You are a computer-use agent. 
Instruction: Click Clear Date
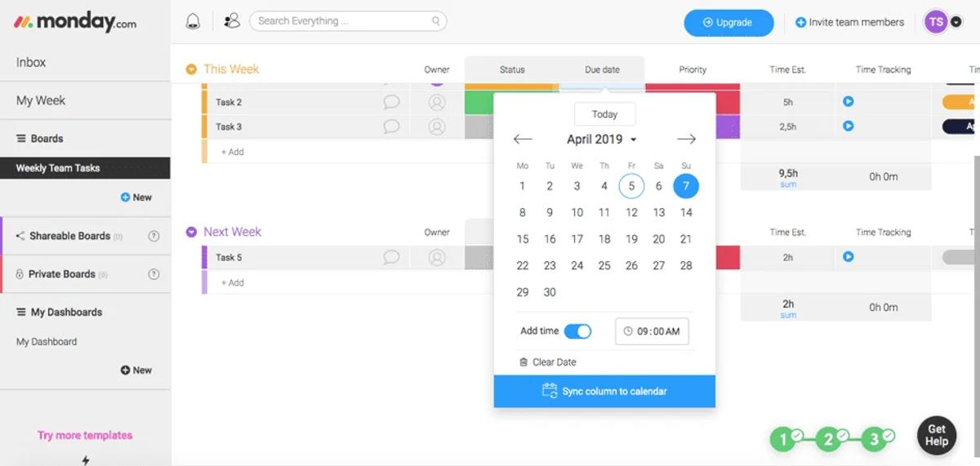click(555, 362)
